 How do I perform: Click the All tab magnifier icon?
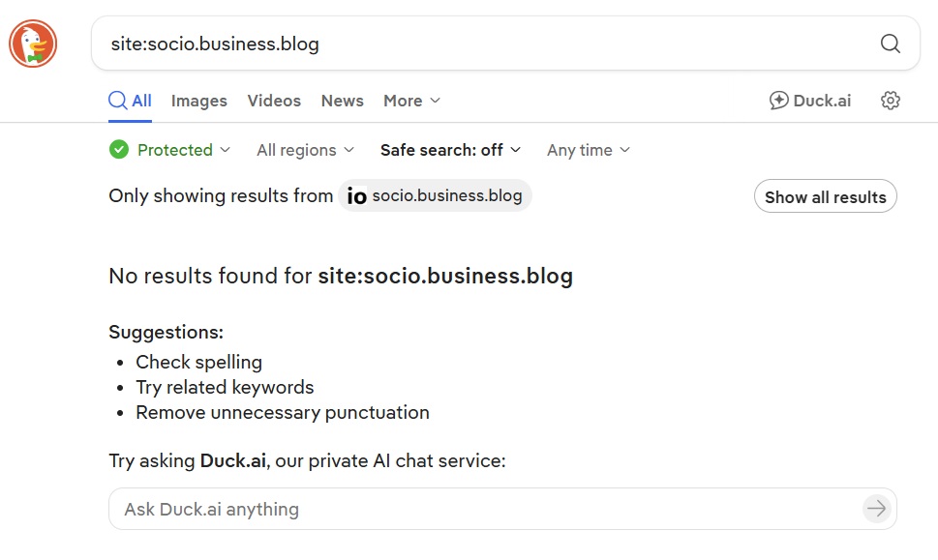117,101
